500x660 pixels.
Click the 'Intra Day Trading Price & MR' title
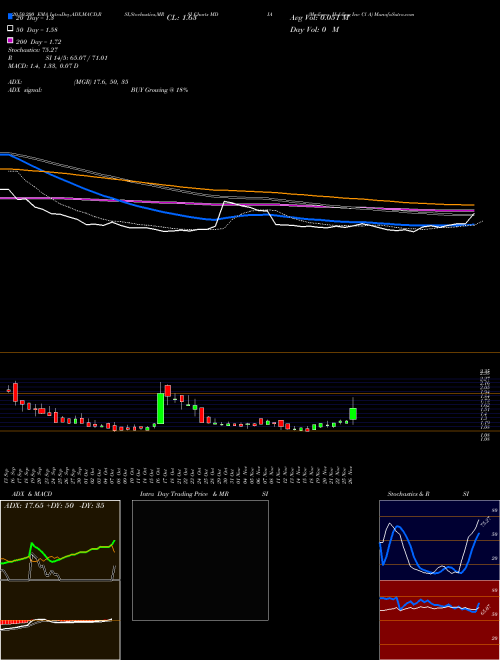tap(184, 494)
